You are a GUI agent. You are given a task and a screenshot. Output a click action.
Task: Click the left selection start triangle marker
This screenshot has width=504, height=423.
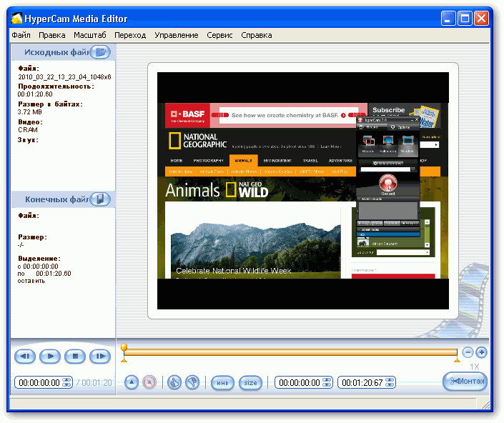[124, 360]
